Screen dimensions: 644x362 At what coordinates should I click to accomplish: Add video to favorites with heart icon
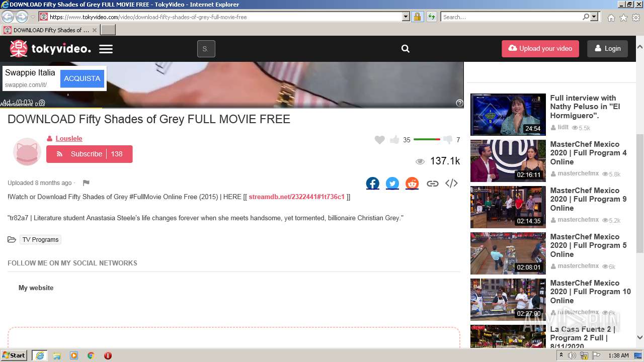(x=380, y=140)
